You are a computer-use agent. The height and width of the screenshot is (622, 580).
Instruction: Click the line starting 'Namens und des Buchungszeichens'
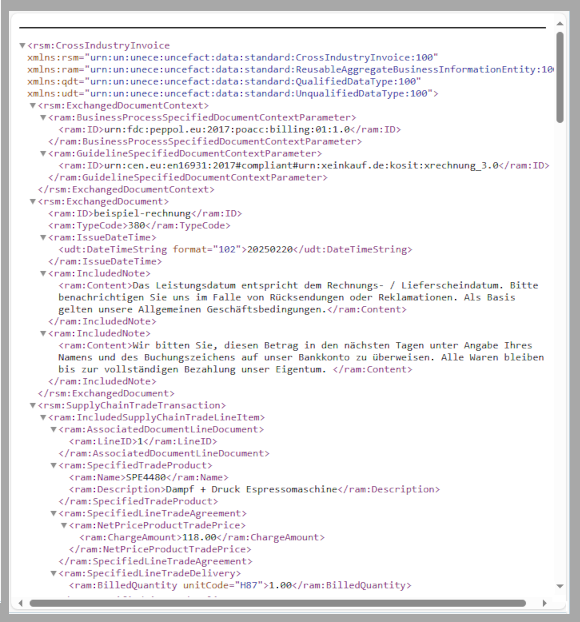(301, 357)
